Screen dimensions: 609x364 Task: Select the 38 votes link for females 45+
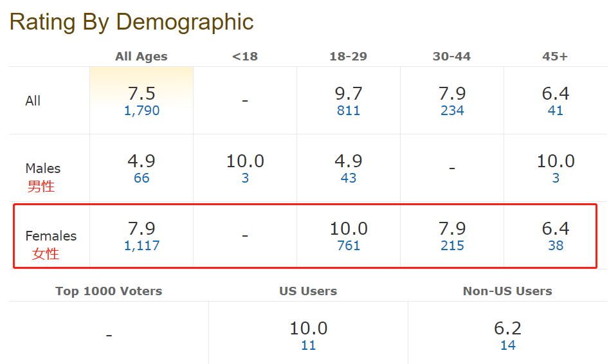(556, 246)
